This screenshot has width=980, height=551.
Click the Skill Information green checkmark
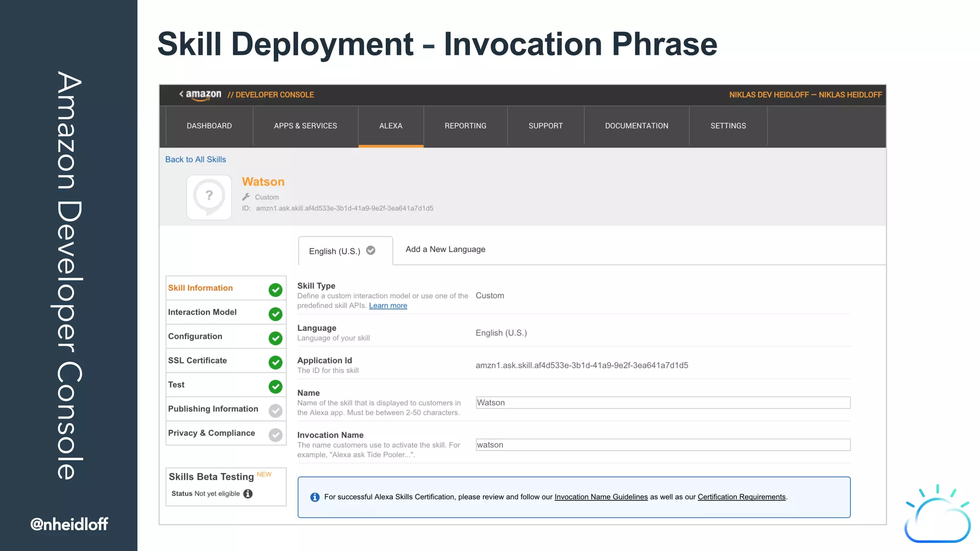point(275,290)
